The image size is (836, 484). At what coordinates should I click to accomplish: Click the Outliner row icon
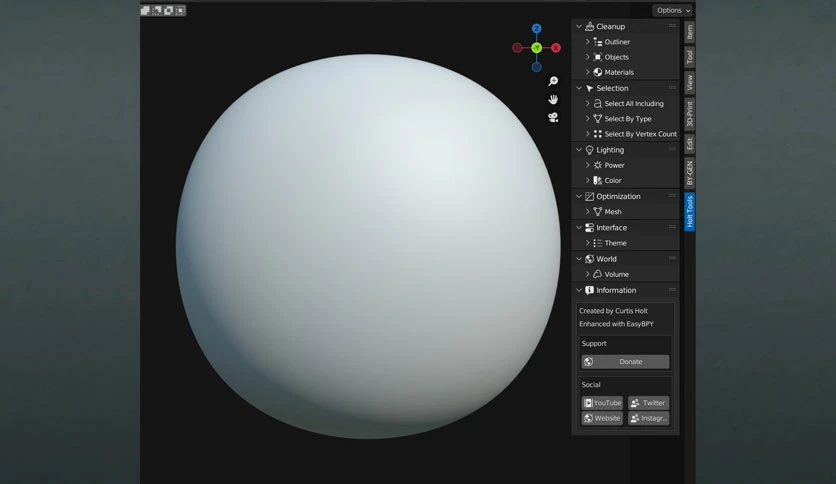[x=598, y=42]
